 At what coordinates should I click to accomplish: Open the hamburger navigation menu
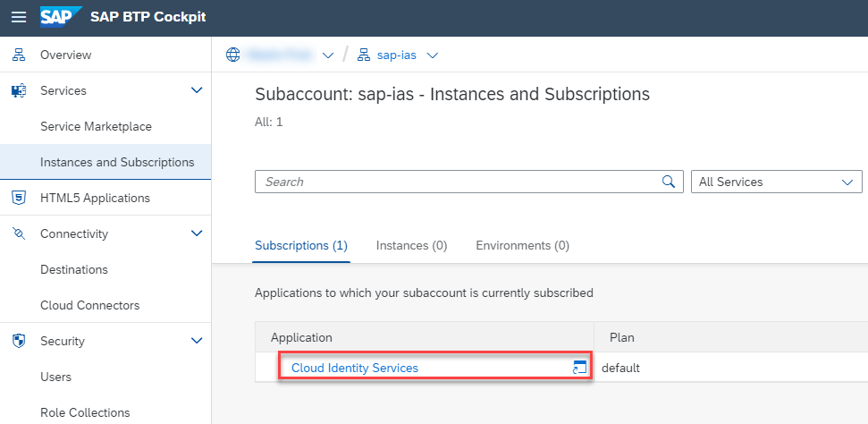point(19,17)
